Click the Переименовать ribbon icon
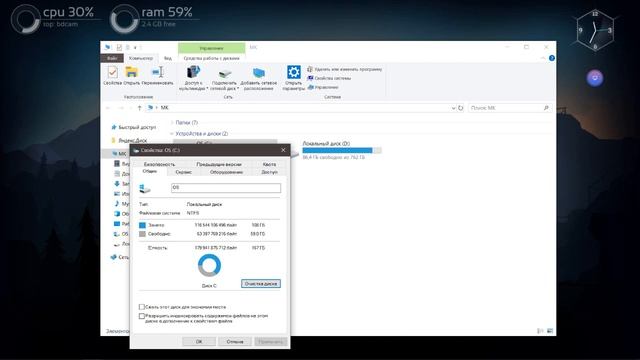The width and height of the screenshot is (640, 360). (158, 72)
